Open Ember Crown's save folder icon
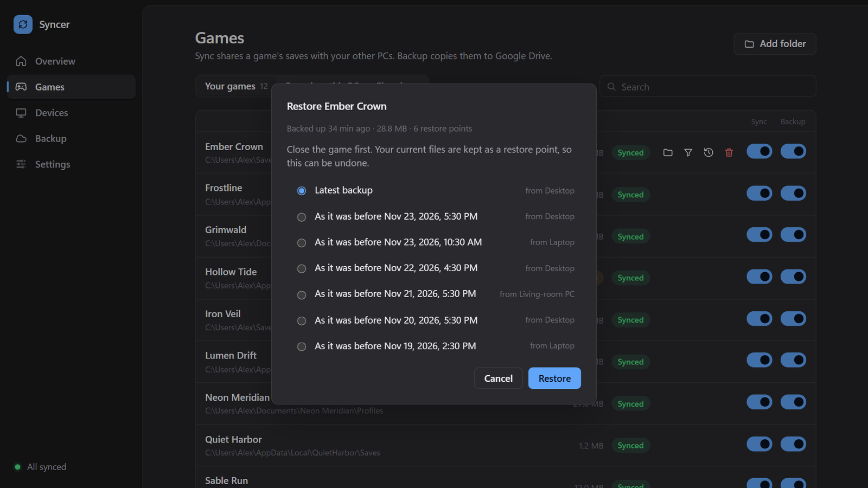This screenshot has height=488, width=868. tap(668, 153)
